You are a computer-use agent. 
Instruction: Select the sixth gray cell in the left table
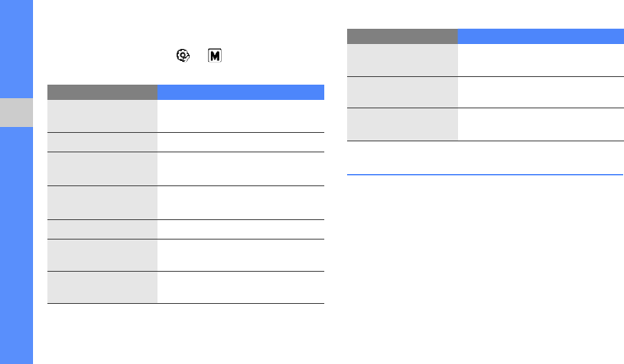pyautogui.click(x=102, y=255)
